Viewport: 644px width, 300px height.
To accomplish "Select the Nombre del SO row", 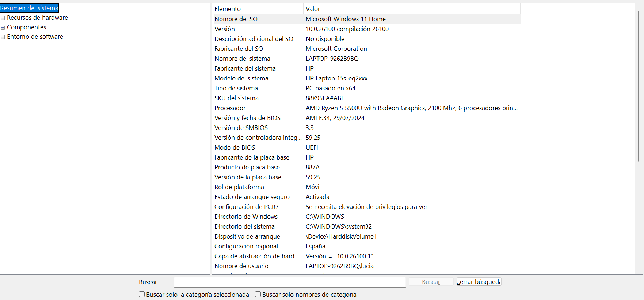I will tap(367, 19).
